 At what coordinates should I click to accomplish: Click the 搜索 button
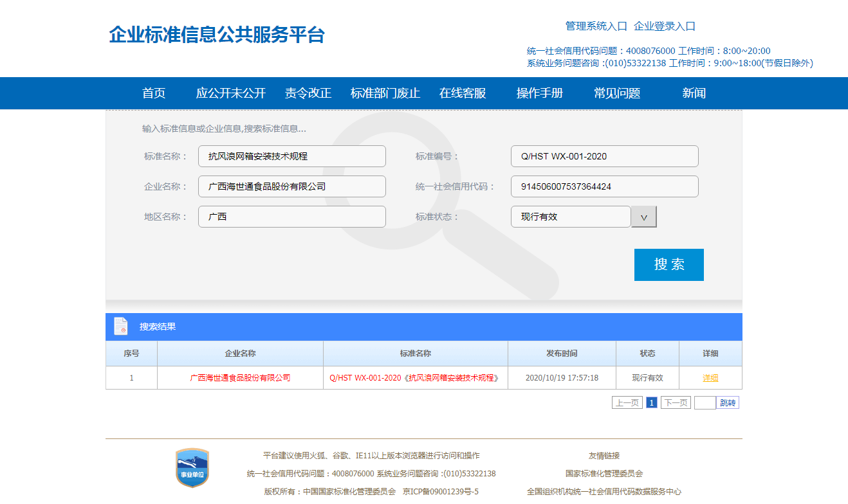[669, 265]
